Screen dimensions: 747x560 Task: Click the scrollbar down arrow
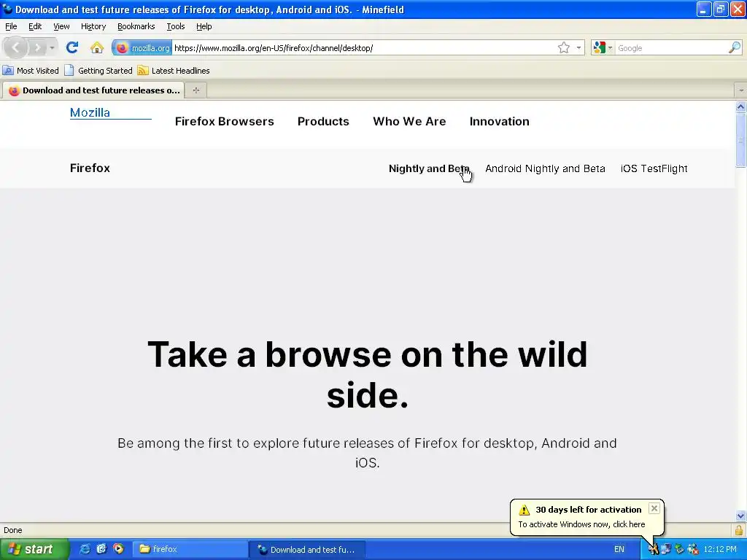740,516
